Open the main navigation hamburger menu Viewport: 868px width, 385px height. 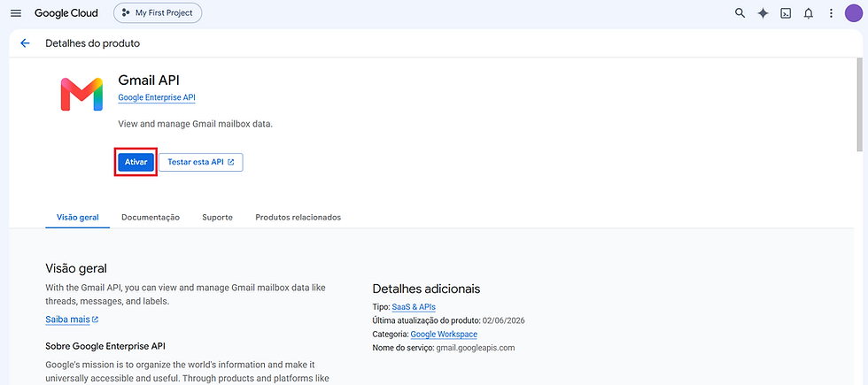[x=16, y=13]
